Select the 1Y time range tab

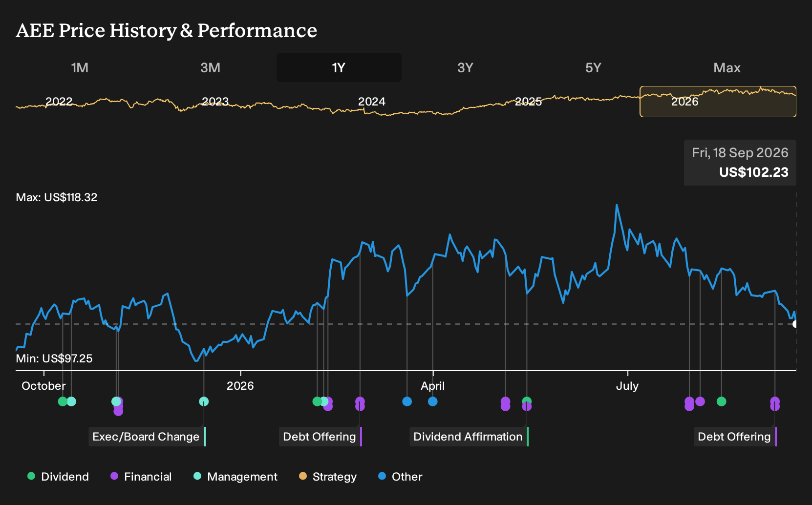click(x=339, y=67)
